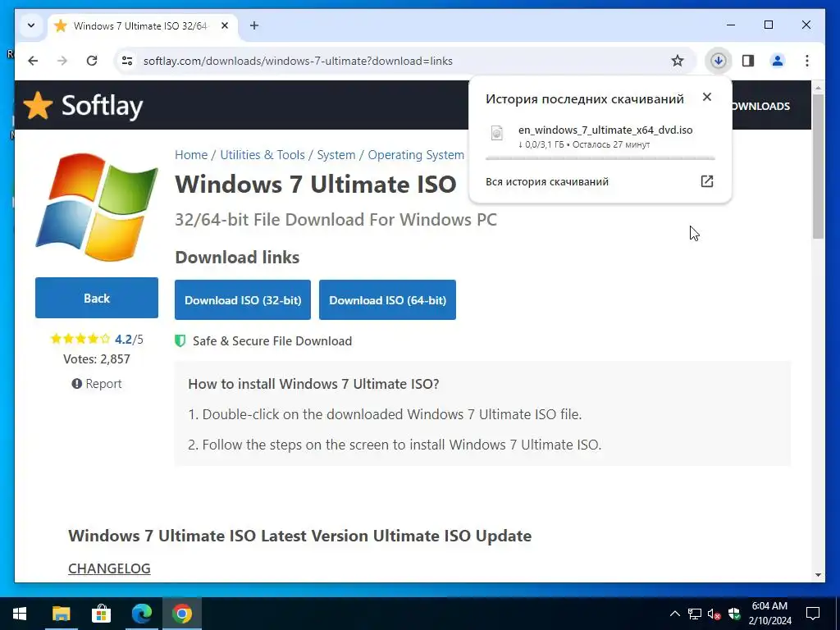Image resolution: width=840 pixels, height=630 pixels.
Task: Open File Explorer from the taskbar
Action: (x=61, y=614)
